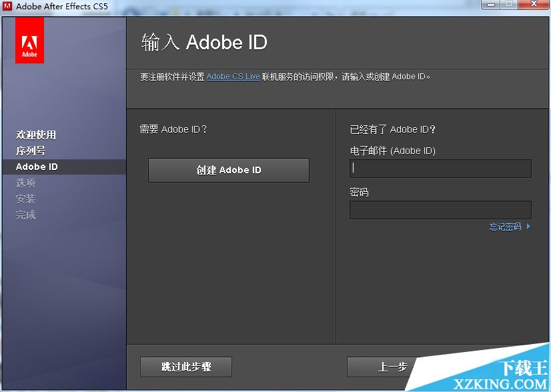Click the 创建 Adobe ID button
This screenshot has height=392, width=551.
coord(229,171)
